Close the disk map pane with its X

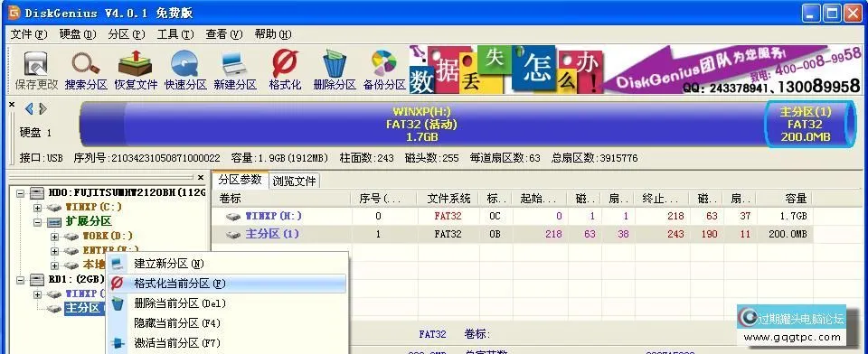pyautogui.click(x=12, y=104)
